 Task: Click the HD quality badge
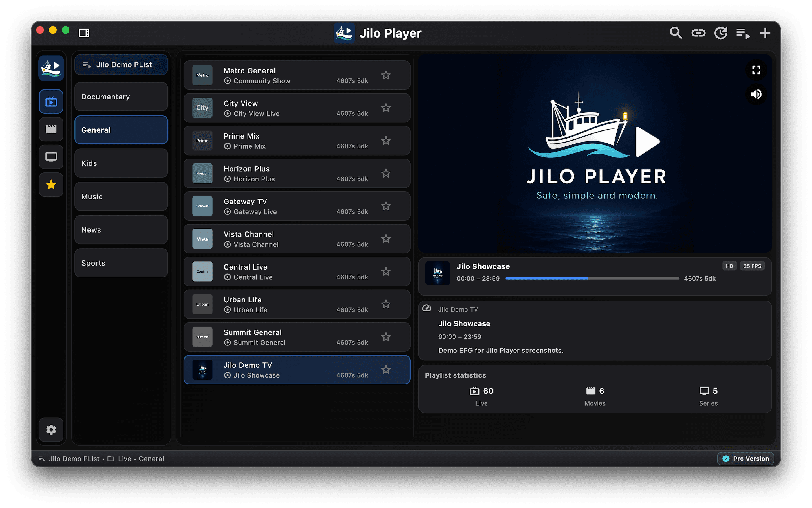coord(729,266)
